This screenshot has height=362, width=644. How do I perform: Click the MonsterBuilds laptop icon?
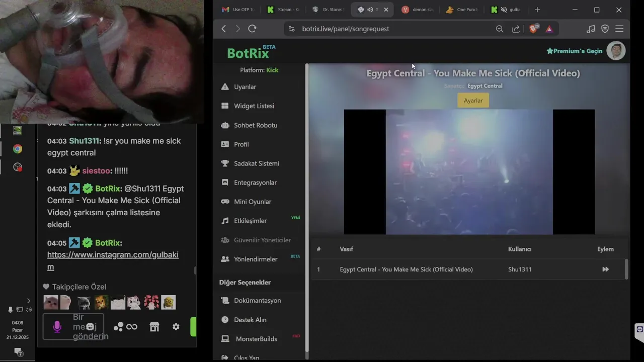[x=225, y=339]
